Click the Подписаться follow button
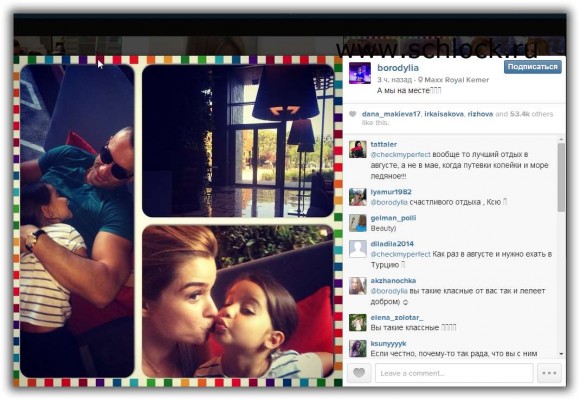Viewport: 580px width, 400px height. (x=532, y=67)
